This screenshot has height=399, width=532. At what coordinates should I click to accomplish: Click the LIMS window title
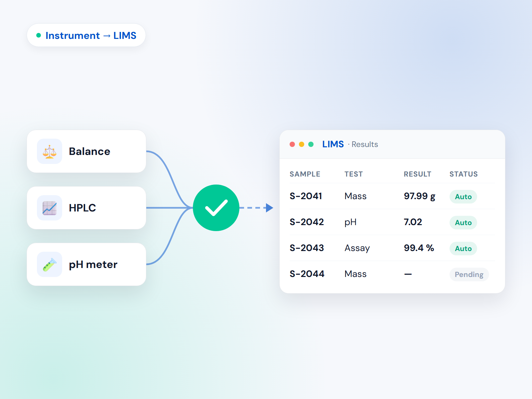pos(333,144)
